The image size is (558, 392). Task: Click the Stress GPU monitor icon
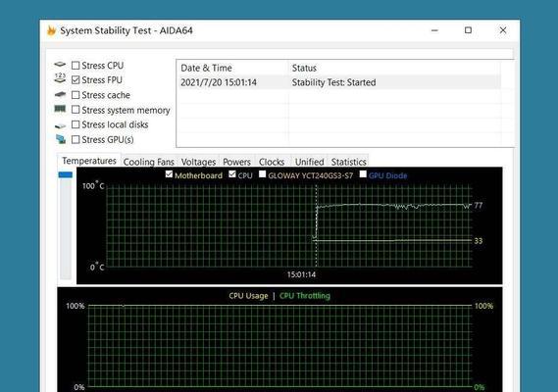61,139
